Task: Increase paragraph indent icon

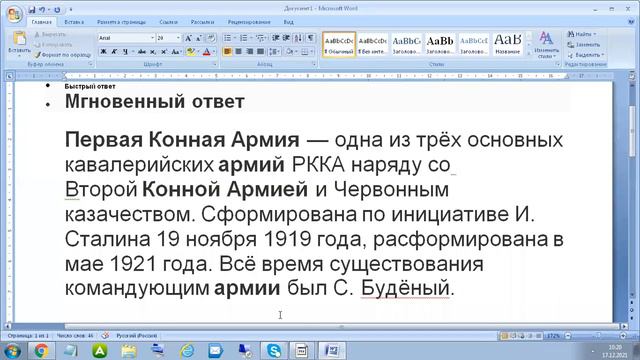Action: click(x=287, y=38)
